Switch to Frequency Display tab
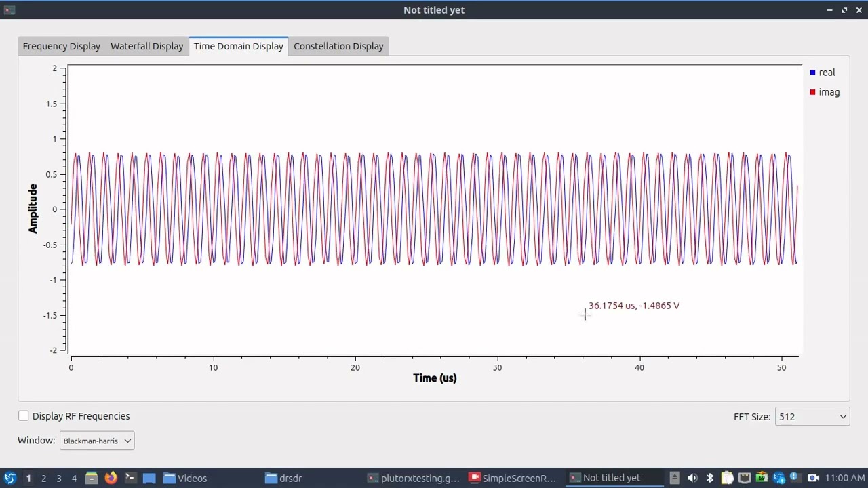Screen dimensions: 868x488 click(x=61, y=46)
